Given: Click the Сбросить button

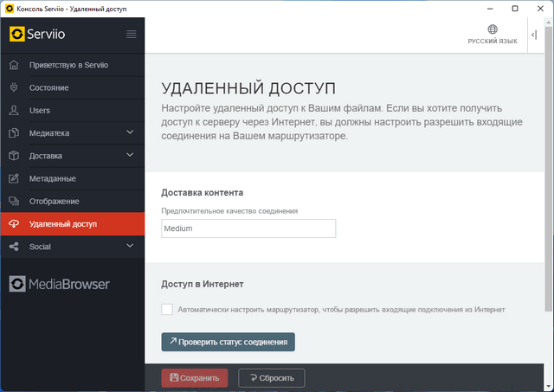Looking at the screenshot, I should coord(272,378).
